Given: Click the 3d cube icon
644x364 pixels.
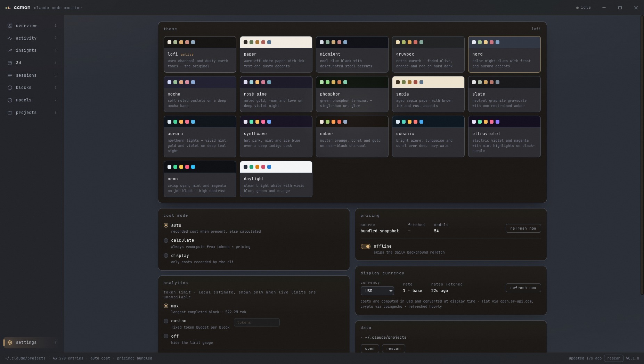Looking at the screenshot, I should (10, 63).
